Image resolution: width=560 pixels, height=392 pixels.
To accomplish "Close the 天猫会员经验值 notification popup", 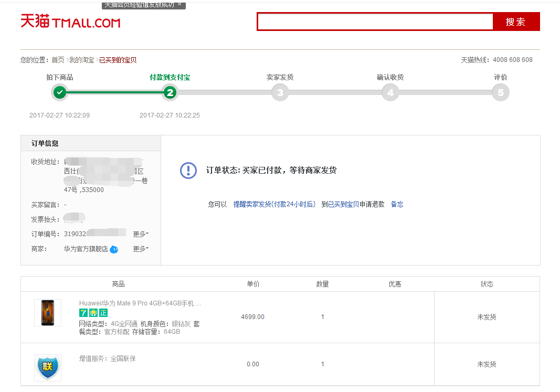I will [x=179, y=4].
